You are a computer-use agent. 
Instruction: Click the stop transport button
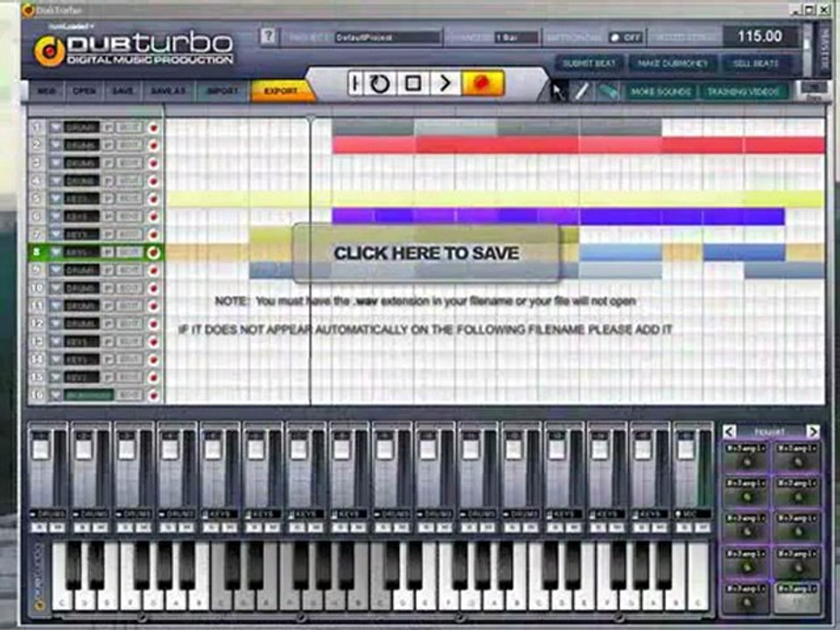click(x=412, y=84)
